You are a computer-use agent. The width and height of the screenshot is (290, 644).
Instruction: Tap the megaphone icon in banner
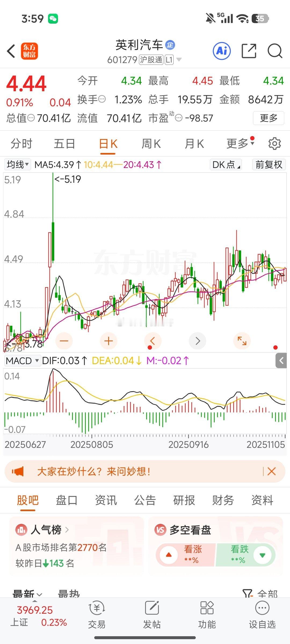pyautogui.click(x=18, y=471)
